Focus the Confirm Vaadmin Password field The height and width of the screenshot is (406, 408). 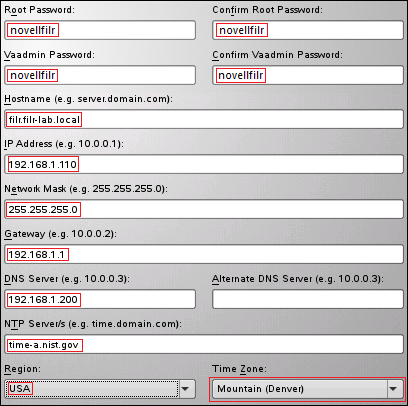point(308,75)
